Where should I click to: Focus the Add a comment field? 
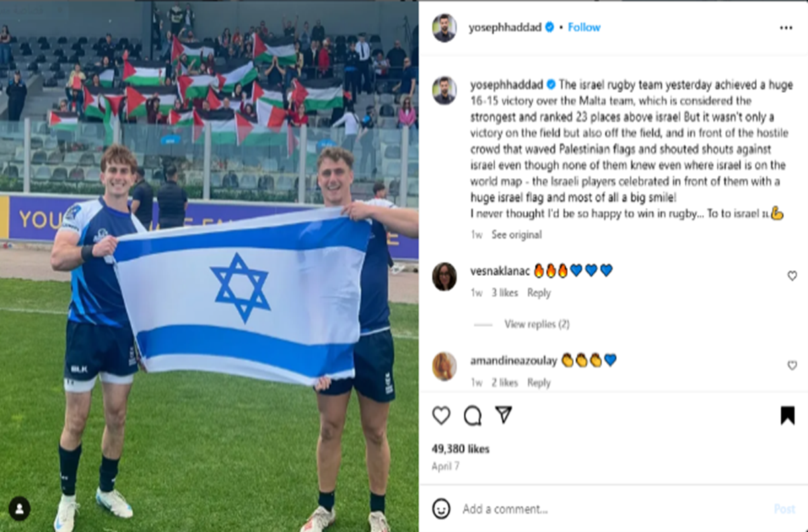[x=605, y=509]
